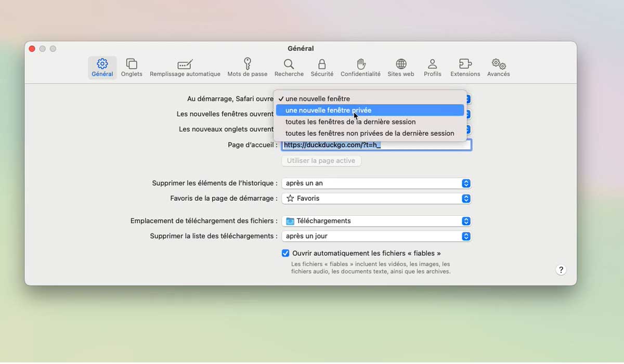This screenshot has height=364, width=624.
Task: Uncheck Ouvrir automatiquement les fichiers fiables
Action: coord(285,253)
